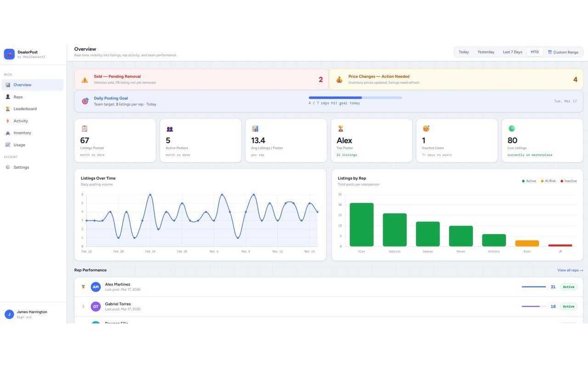Toggle the Inactive legend item
Screen dimensions: 588x368
[x=568, y=181]
